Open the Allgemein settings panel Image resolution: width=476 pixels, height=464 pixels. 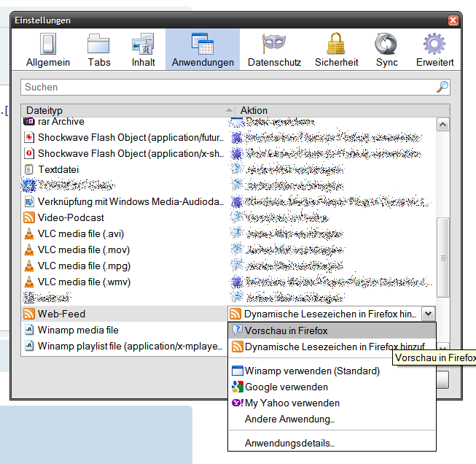pyautogui.click(x=48, y=50)
